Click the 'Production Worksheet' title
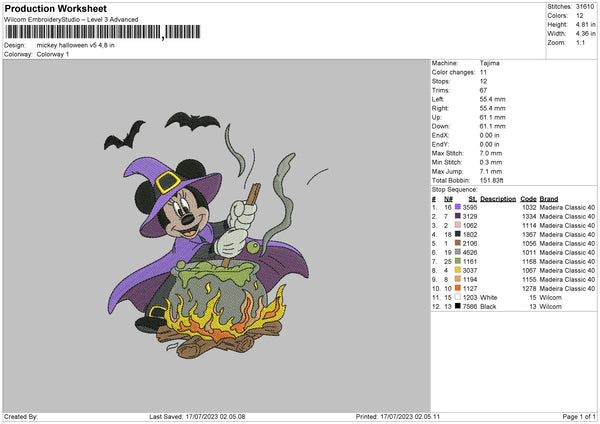This screenshot has width=600, height=424. point(55,8)
